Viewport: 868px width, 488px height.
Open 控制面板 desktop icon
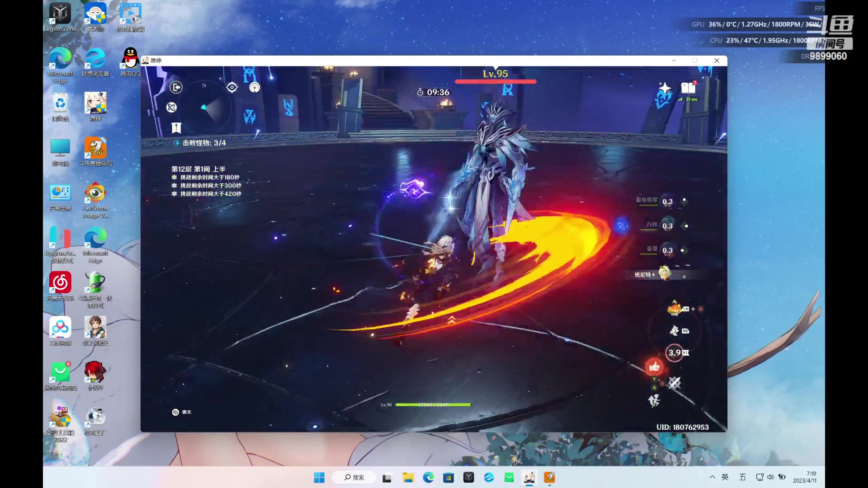pos(60,197)
